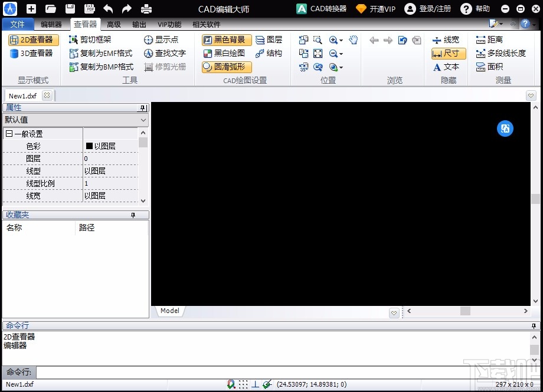
Task: Select the hand pan tool
Action: 352,39
